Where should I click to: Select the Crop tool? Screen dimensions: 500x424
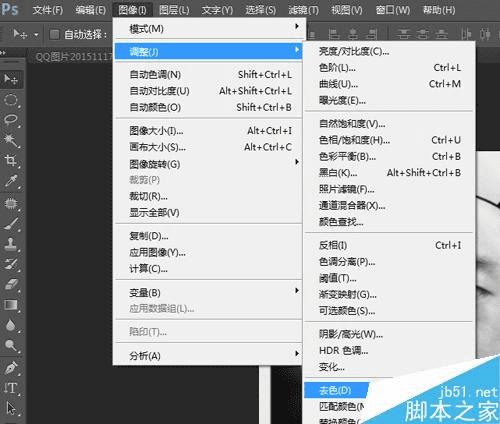(x=11, y=161)
